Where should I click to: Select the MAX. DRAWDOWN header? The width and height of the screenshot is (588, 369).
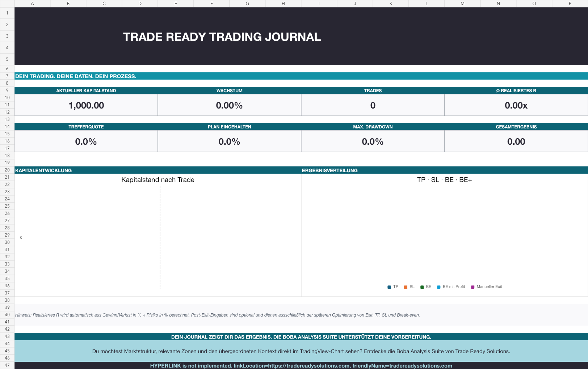[x=373, y=127]
